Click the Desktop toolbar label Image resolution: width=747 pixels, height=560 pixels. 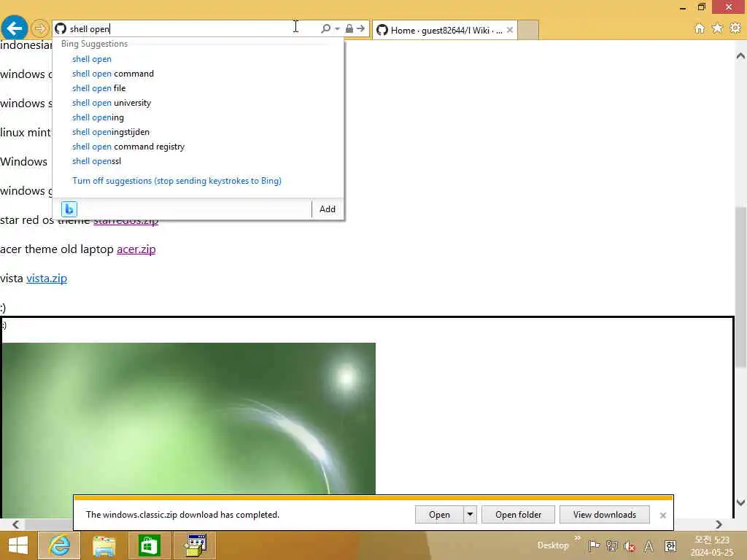point(553,545)
